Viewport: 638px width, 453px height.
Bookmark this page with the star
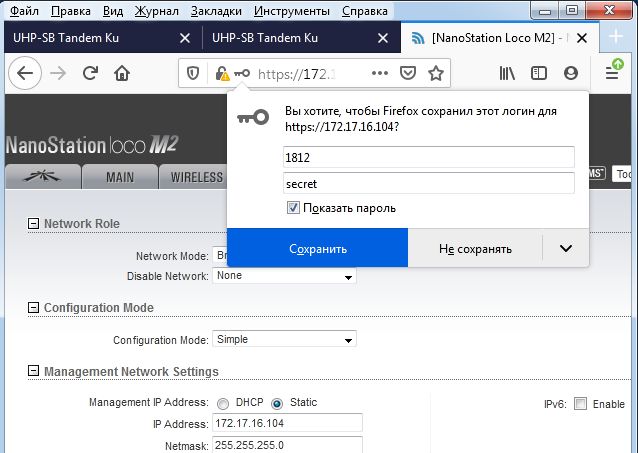tap(436, 73)
